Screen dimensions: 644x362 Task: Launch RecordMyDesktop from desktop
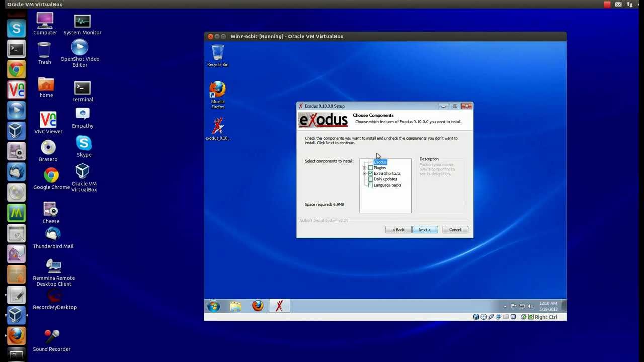coord(55,300)
